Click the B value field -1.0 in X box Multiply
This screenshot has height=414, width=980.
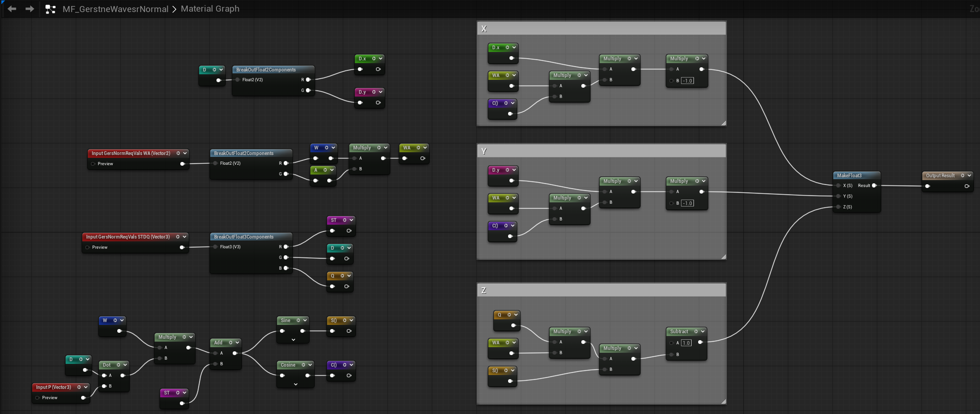click(687, 81)
